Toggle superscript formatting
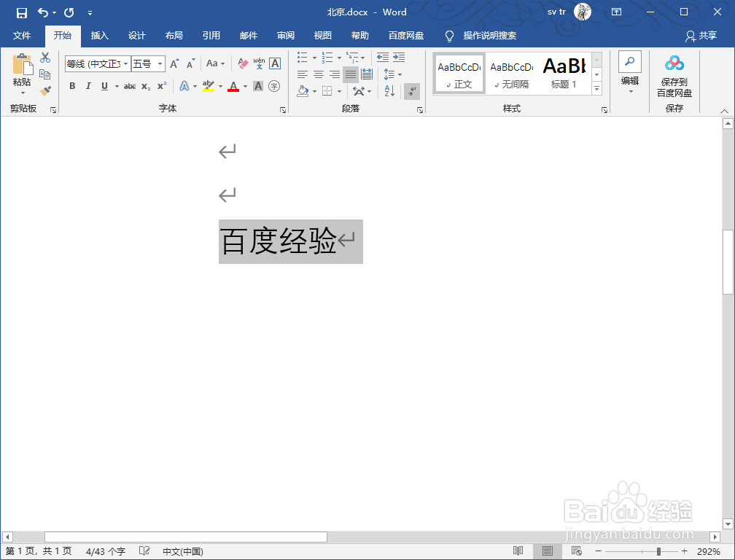The image size is (735, 560). (162, 86)
